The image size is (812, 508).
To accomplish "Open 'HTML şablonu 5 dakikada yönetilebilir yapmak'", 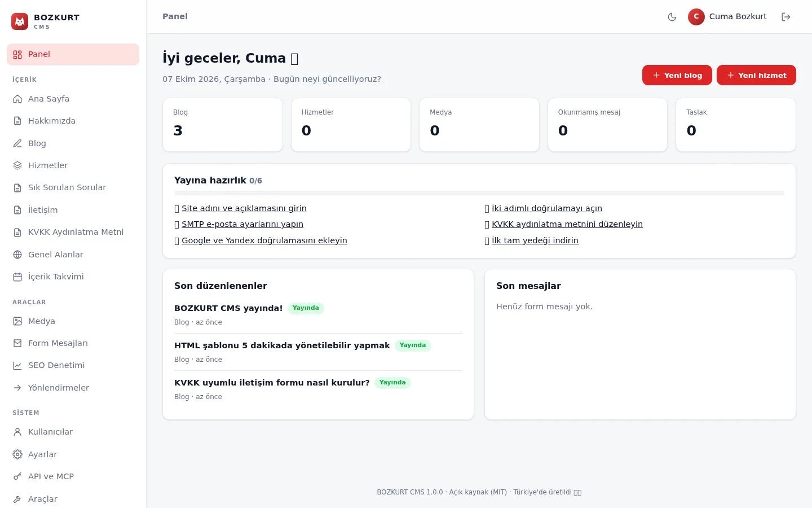I will point(282,345).
